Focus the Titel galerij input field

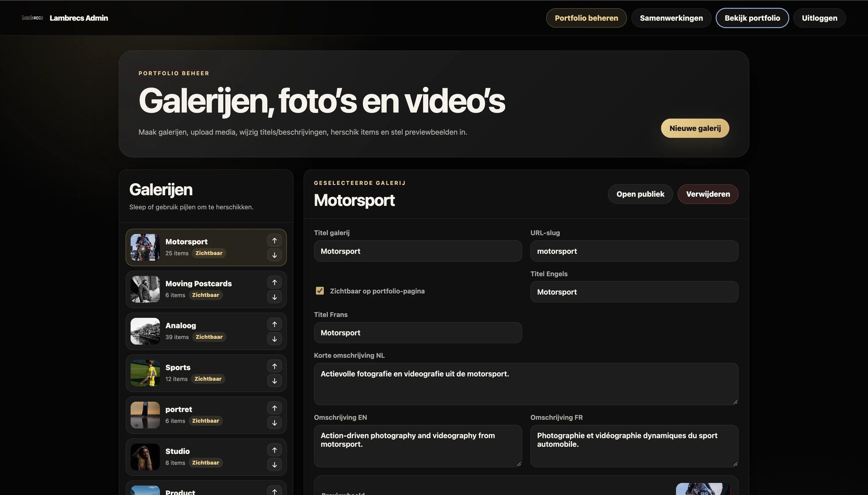pos(418,251)
